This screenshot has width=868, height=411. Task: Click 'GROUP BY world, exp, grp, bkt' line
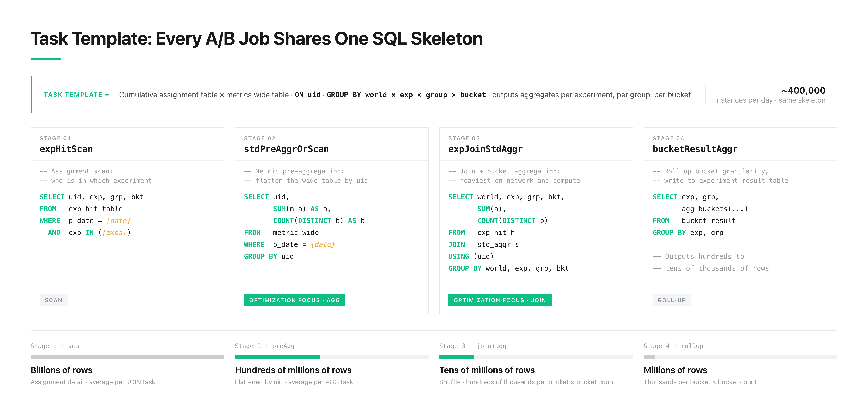508,268
